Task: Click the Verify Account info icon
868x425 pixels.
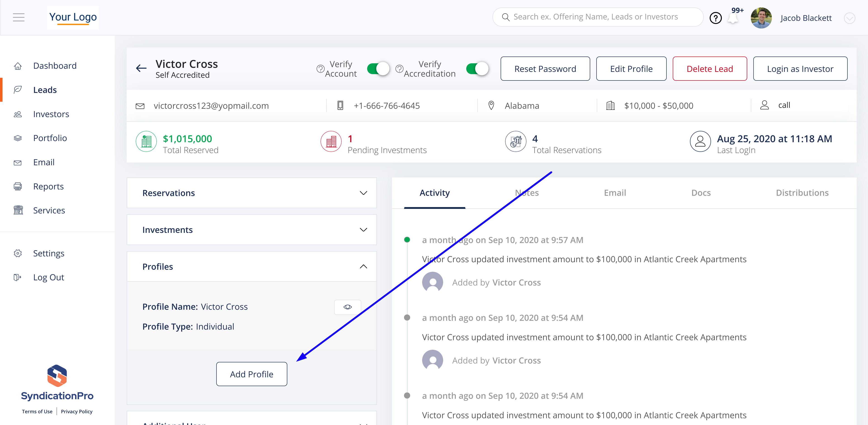Action: (x=320, y=69)
